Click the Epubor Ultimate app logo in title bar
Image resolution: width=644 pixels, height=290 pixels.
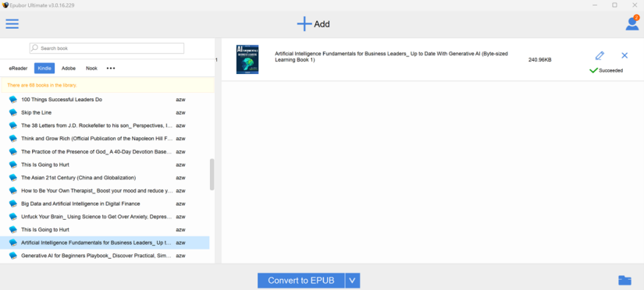coord(5,5)
